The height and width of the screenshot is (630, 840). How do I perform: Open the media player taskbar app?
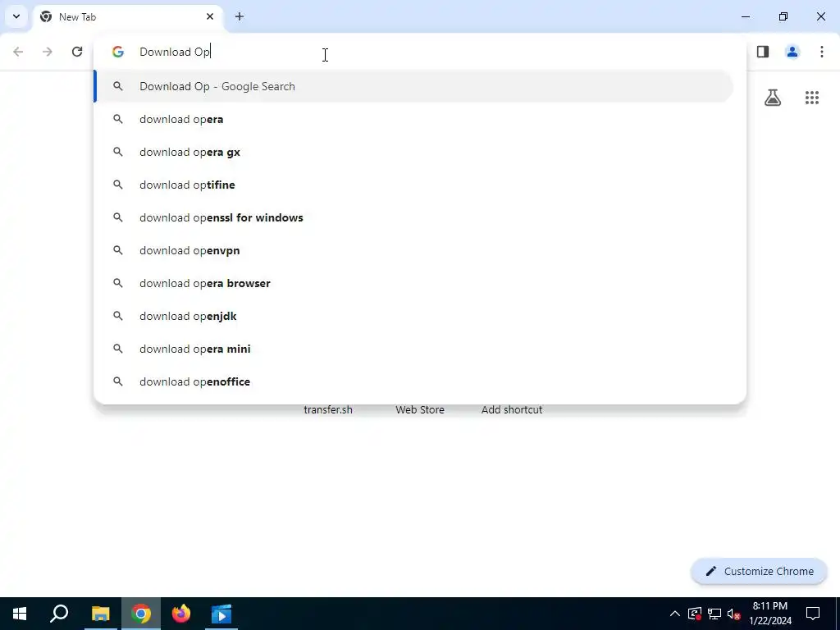tap(221, 614)
